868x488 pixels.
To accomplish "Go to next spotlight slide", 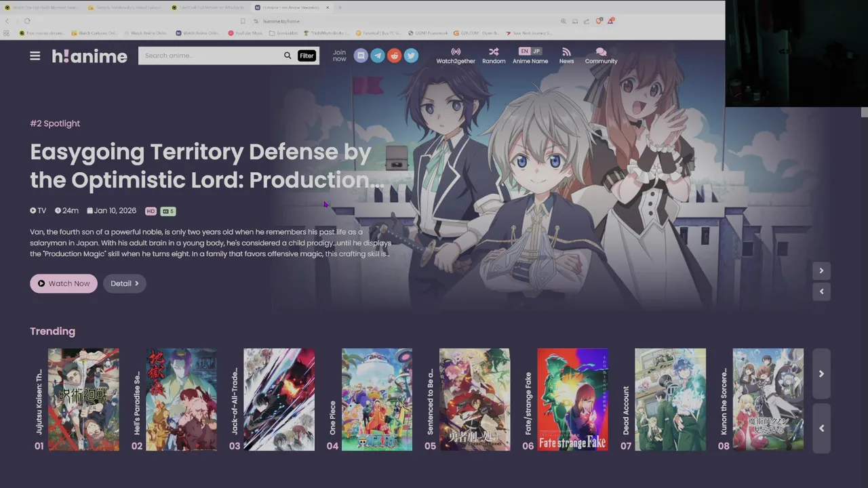I will click(821, 270).
